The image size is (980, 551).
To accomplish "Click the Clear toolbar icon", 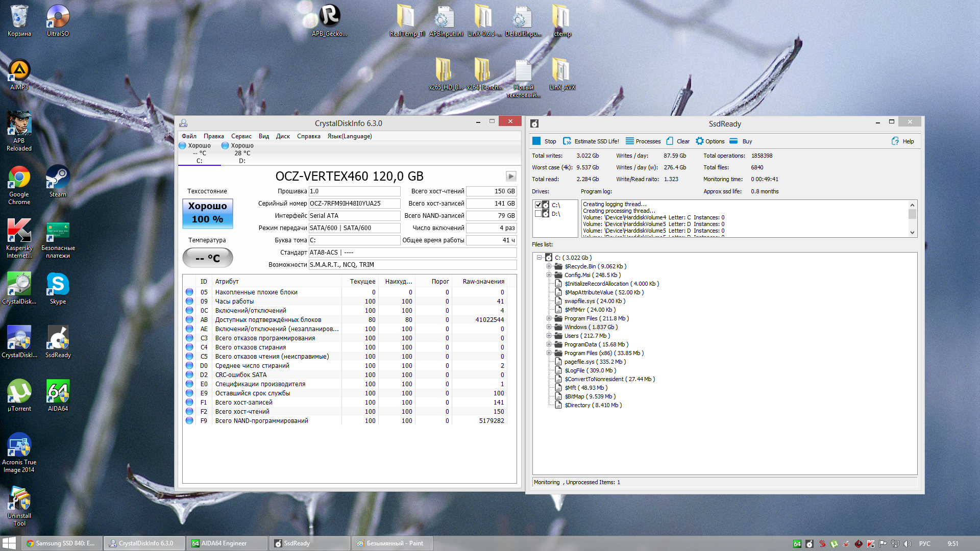I will tap(670, 141).
